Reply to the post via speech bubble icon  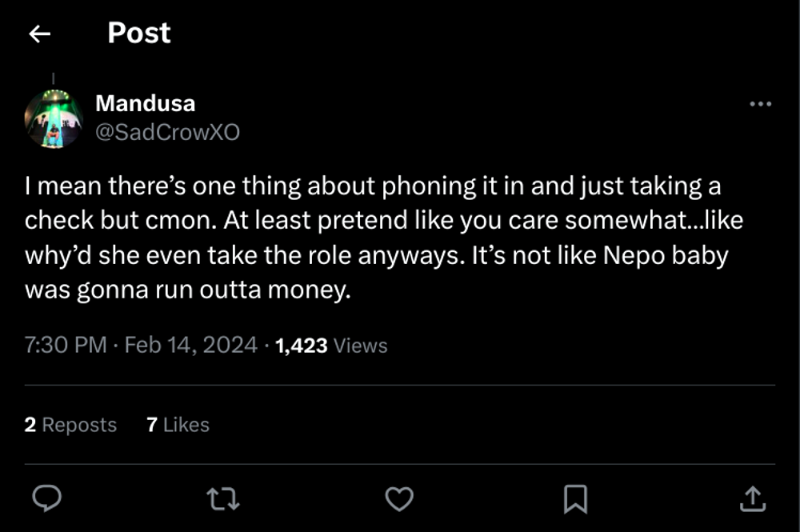(47, 499)
